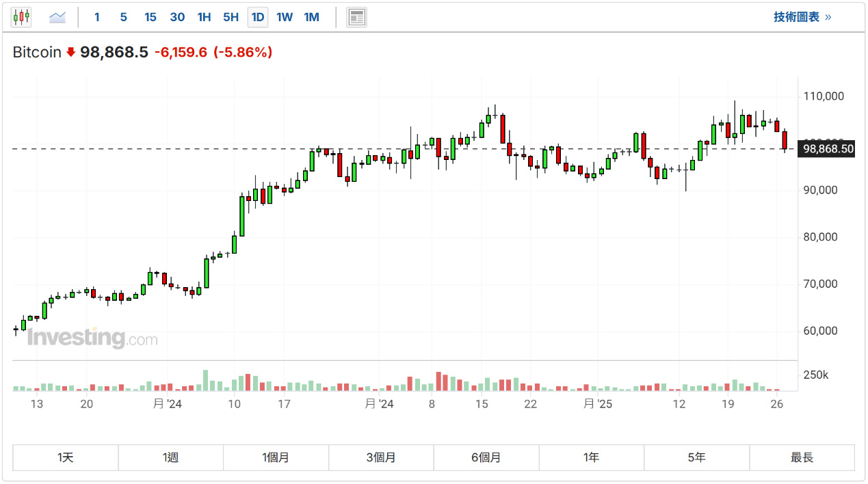The width and height of the screenshot is (868, 484).
Task: Switch to the 1W weekly interval
Action: click(x=285, y=17)
